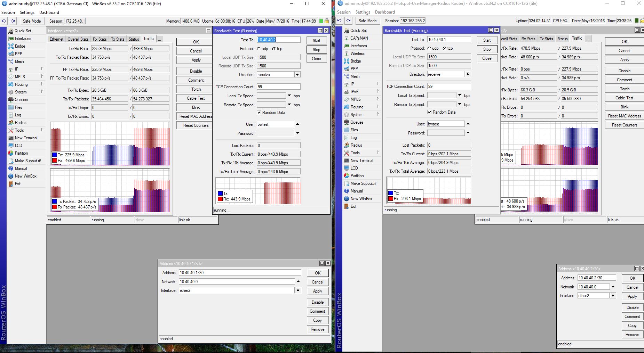Open Radius in right WinBox sidebar

[x=356, y=145]
